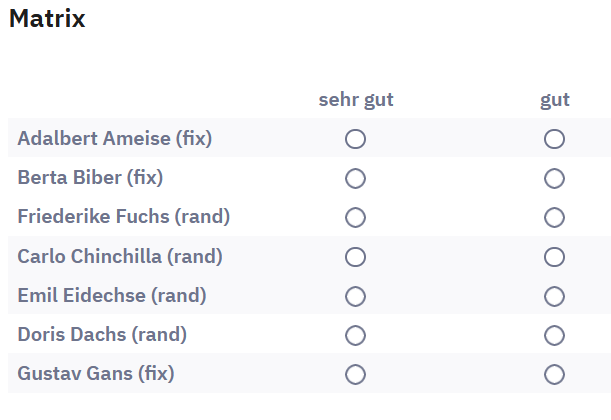Tick 'gut' for Gustav Gans

(x=555, y=375)
